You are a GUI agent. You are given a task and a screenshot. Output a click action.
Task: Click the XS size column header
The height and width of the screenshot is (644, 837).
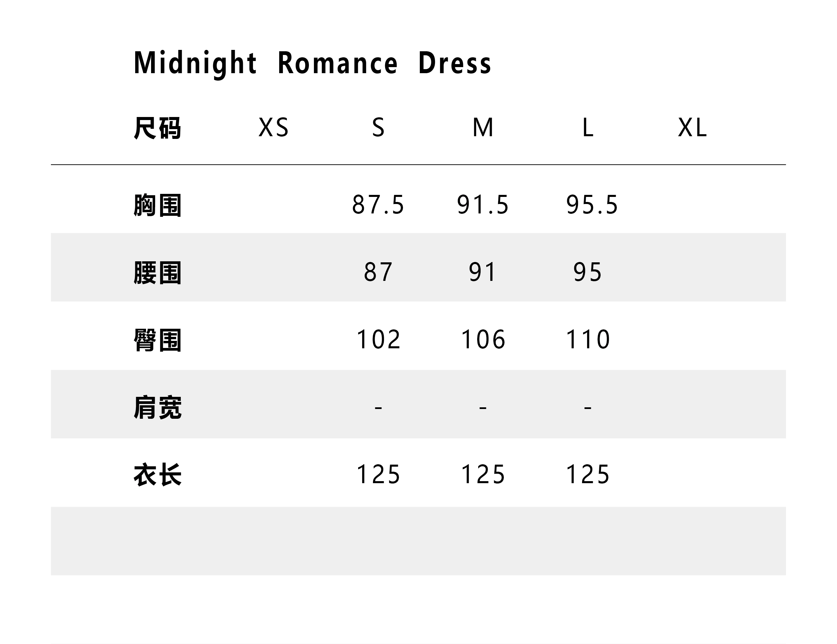(273, 127)
